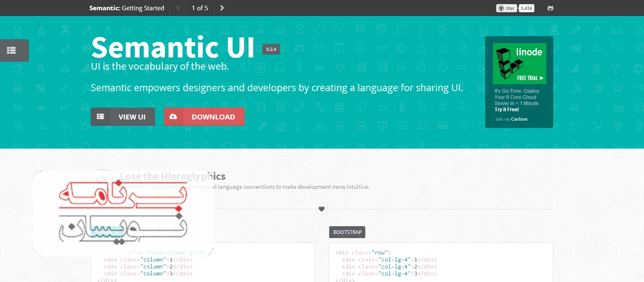Click the list icon on VIEW UI button
Screen dimensions: 644x282
[x=100, y=117]
